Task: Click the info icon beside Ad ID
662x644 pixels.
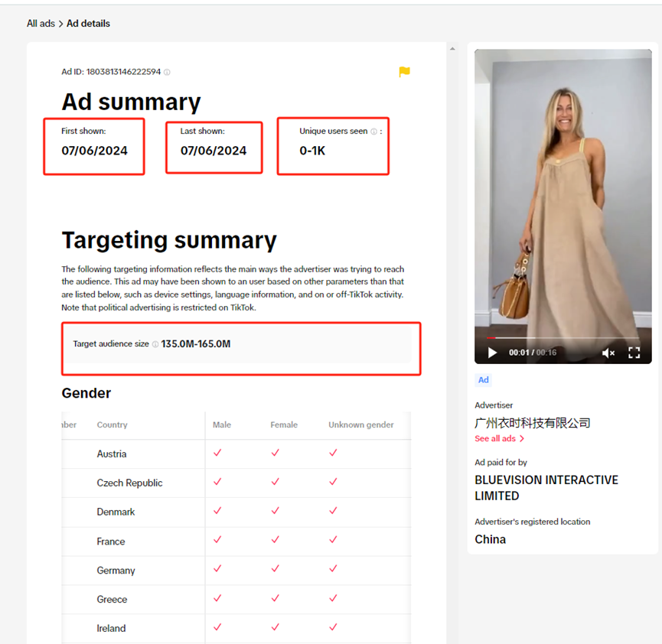Action: tap(167, 72)
